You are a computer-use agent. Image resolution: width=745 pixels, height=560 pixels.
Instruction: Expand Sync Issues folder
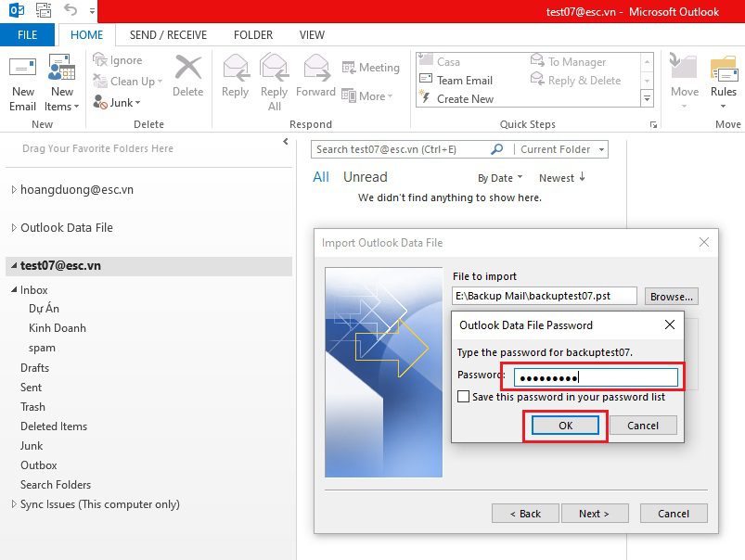point(14,504)
